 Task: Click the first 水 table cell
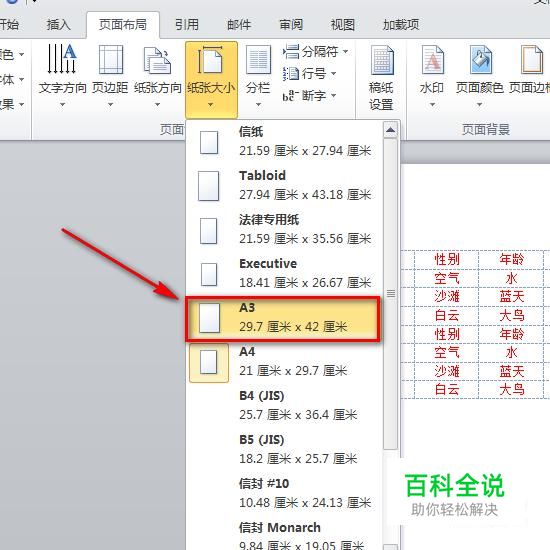[511, 279]
